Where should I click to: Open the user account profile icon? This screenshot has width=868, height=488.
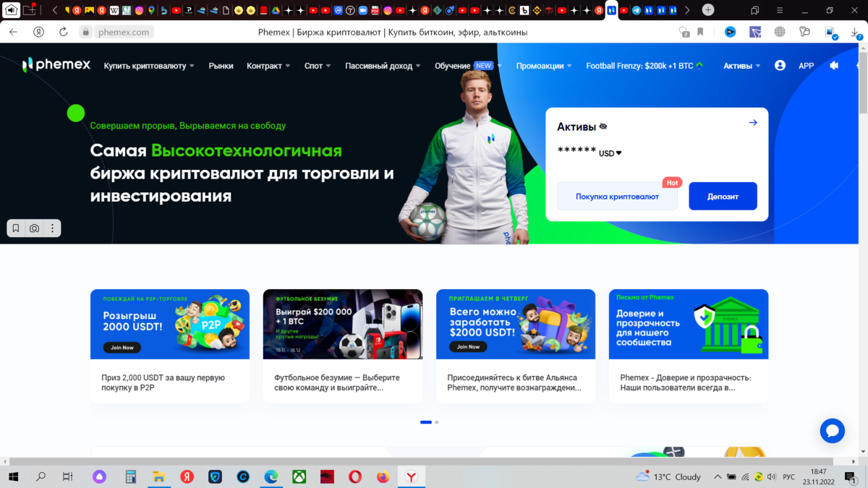pyautogui.click(x=780, y=65)
